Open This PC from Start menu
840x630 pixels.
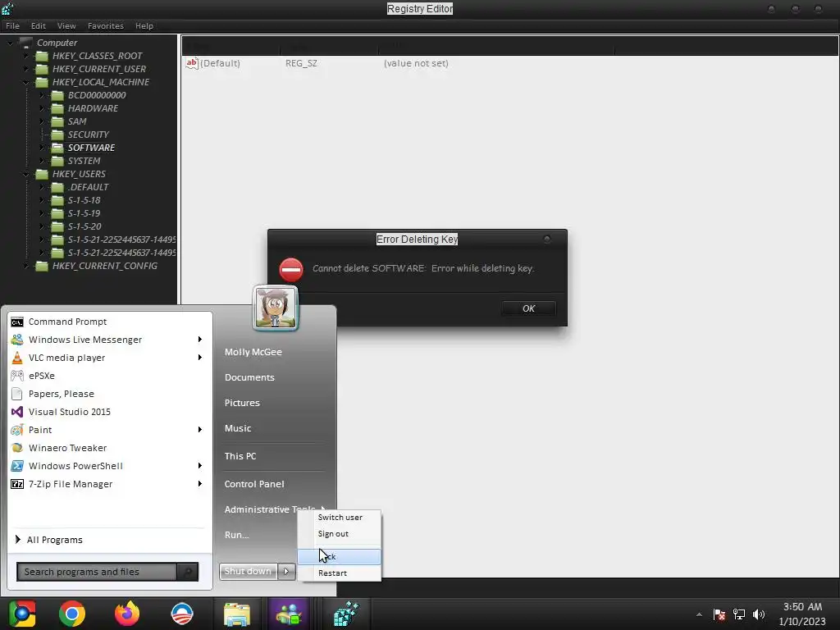point(240,456)
